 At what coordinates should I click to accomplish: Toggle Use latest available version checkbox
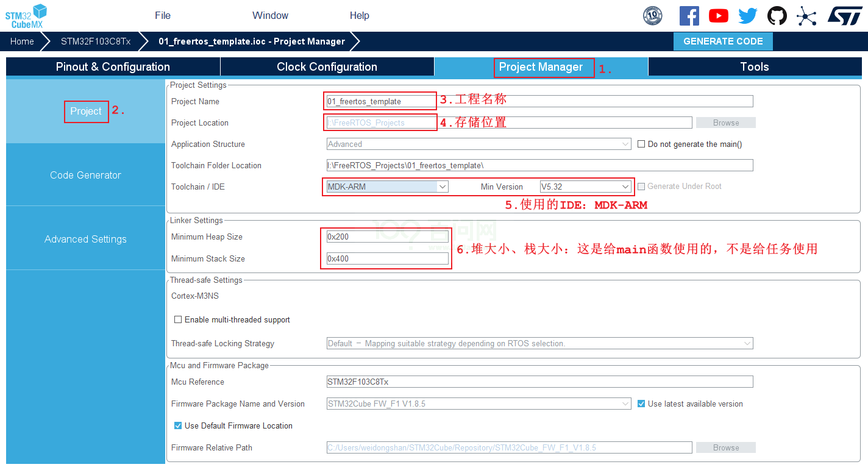tap(641, 404)
